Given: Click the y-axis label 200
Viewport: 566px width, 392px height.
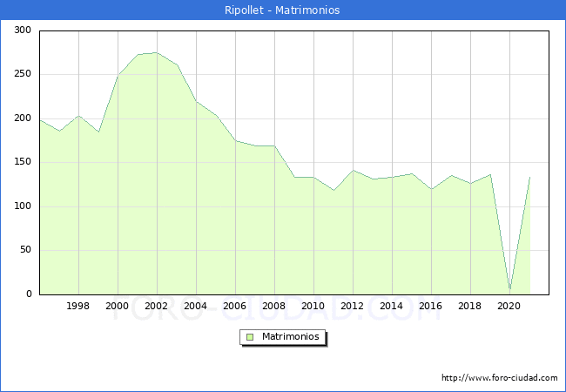Looking at the screenshot, I should pyautogui.click(x=23, y=118).
